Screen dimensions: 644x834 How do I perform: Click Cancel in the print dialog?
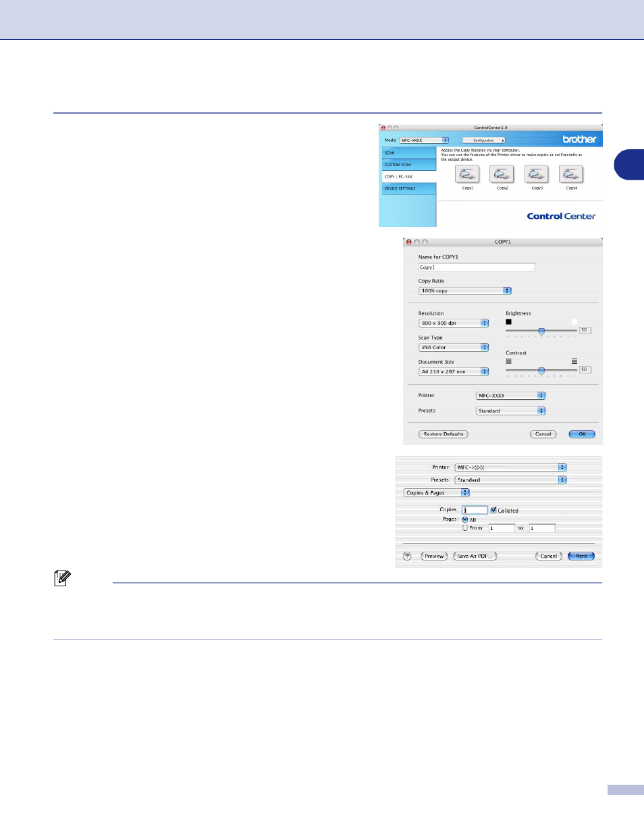click(549, 556)
